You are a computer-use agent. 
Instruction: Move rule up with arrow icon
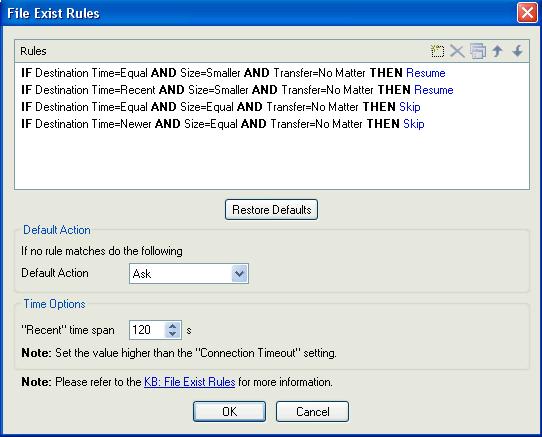pos(497,51)
